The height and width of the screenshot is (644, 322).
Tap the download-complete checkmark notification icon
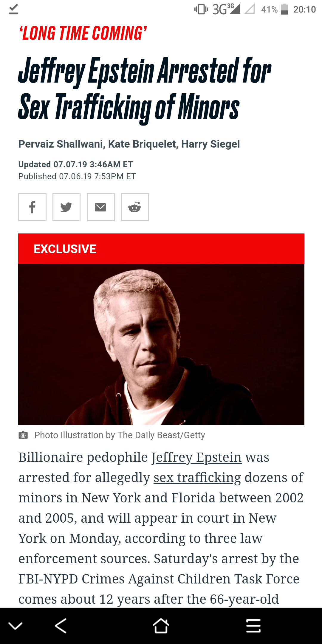14,9
